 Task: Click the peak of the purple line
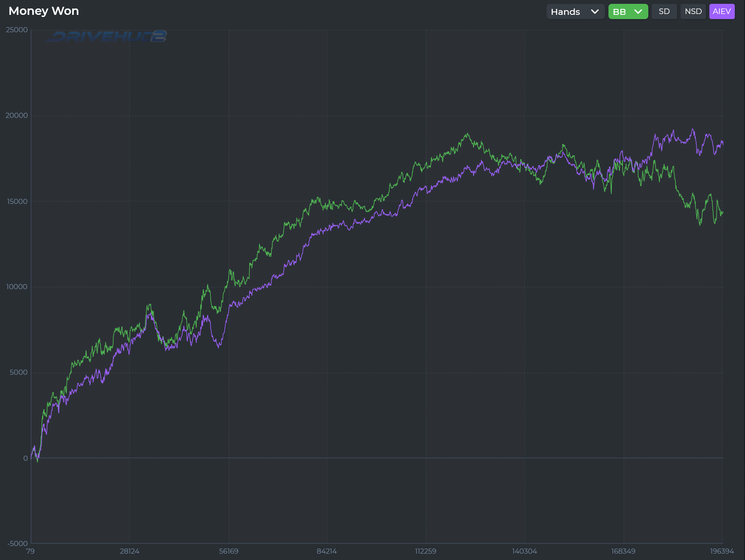692,128
